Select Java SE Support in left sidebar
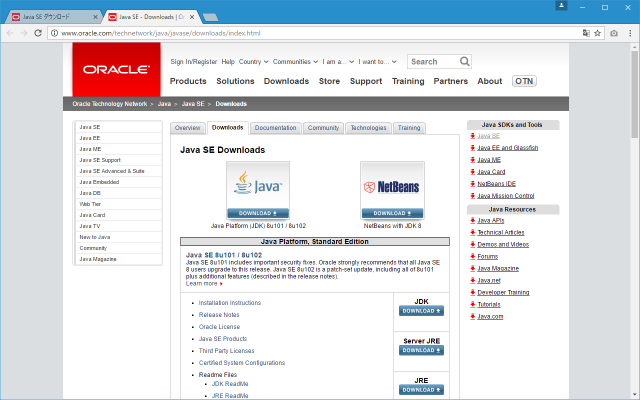 (100, 160)
